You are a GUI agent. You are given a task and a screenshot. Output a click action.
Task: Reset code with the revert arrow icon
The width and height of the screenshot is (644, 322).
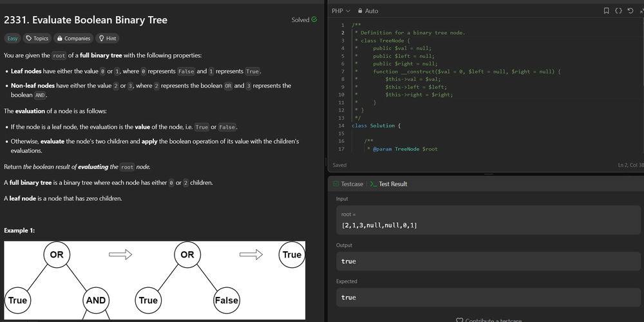630,11
